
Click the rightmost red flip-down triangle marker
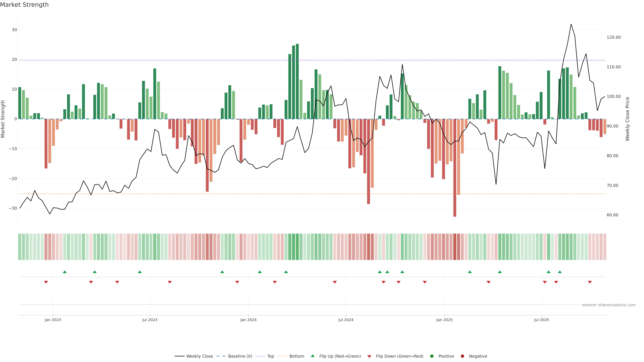pyautogui.click(x=590, y=282)
